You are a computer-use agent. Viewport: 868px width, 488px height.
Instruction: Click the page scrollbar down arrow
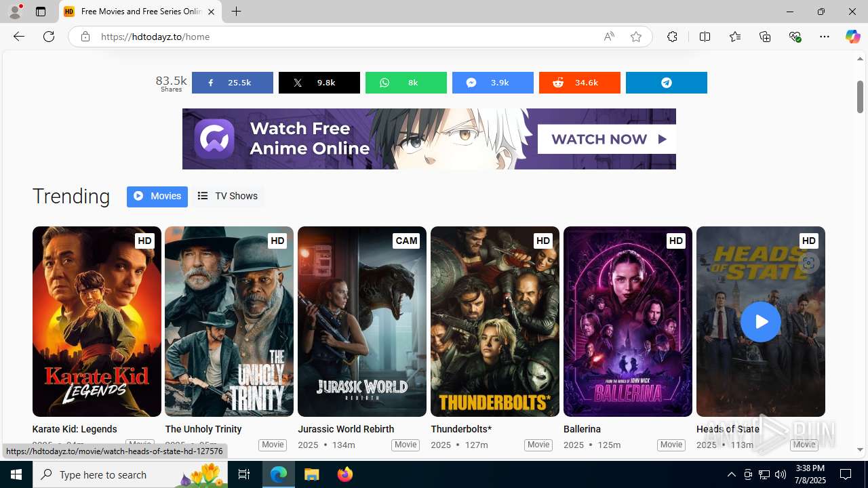pyautogui.click(x=860, y=449)
